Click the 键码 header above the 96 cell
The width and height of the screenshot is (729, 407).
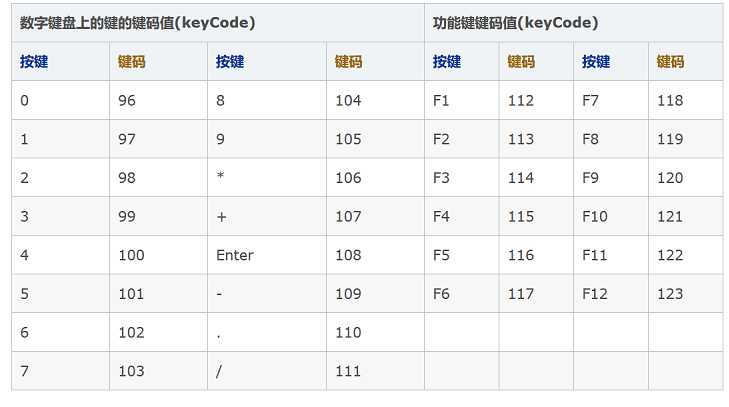click(131, 62)
